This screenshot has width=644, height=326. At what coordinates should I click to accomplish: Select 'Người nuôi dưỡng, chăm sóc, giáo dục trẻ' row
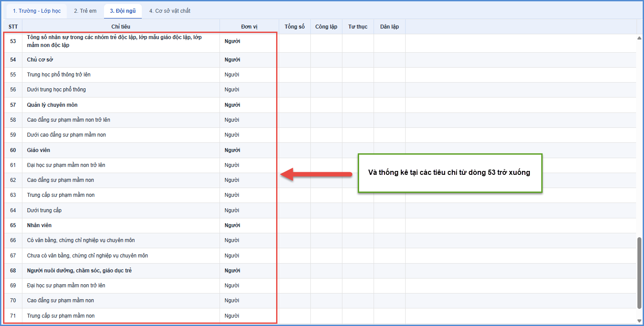[x=320, y=271]
